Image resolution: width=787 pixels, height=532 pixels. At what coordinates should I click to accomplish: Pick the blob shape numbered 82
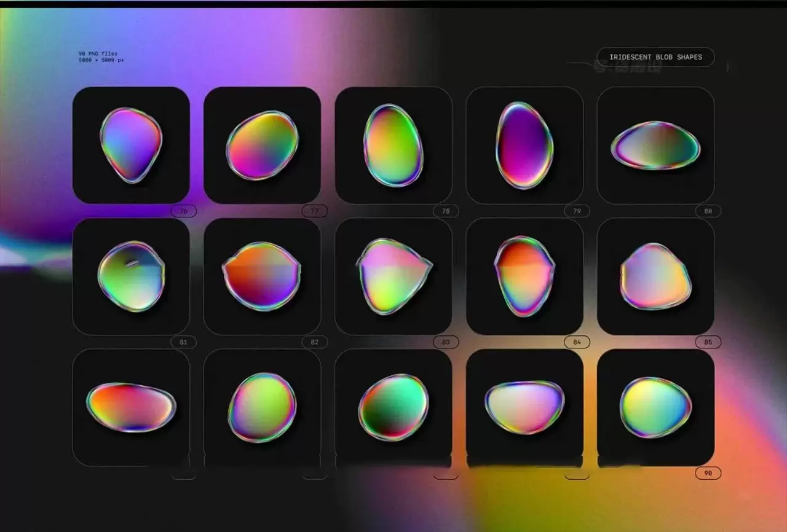point(262,276)
